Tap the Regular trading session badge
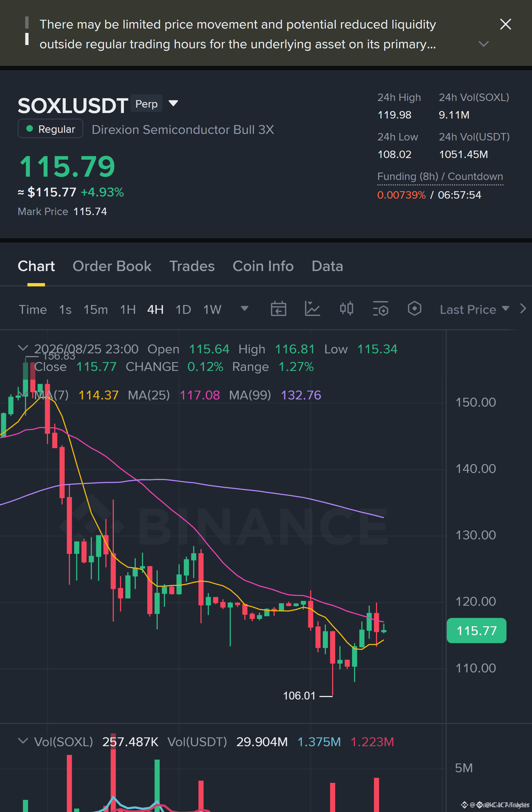This screenshot has width=532, height=812. coord(50,129)
